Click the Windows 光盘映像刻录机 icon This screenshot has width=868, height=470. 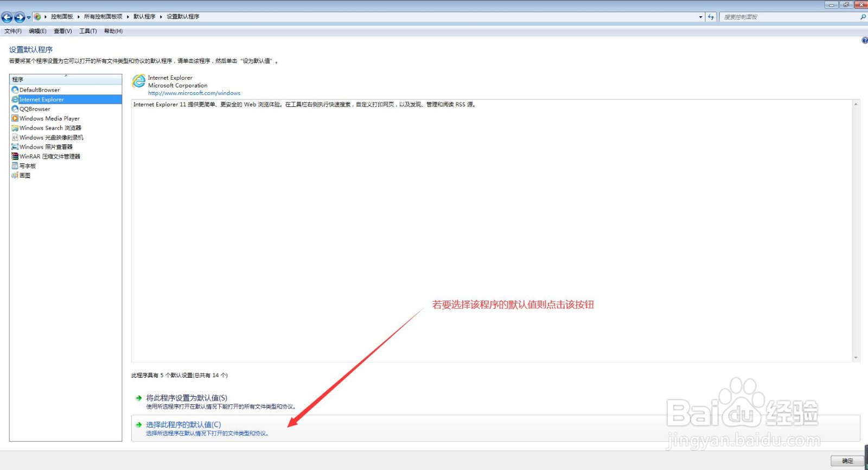coord(15,137)
